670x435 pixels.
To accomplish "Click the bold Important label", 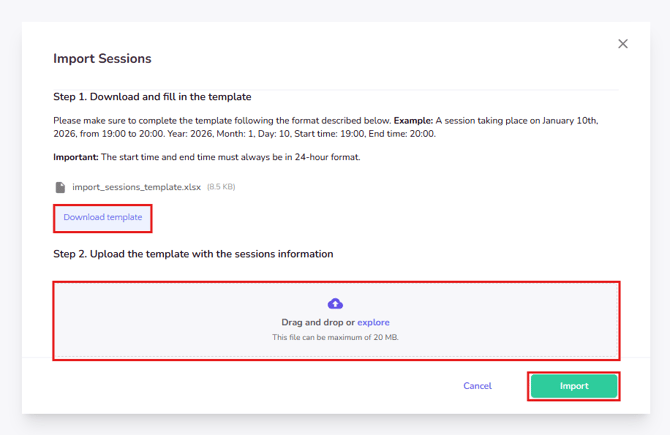I will (76, 157).
